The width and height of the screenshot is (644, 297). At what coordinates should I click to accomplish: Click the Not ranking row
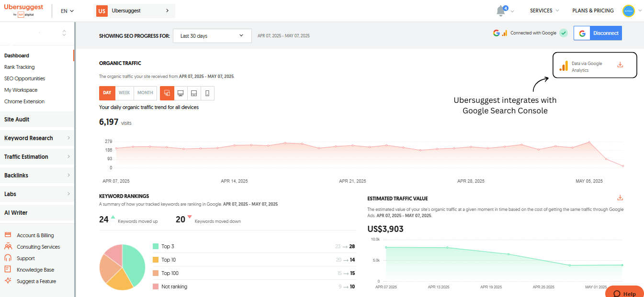[254, 286]
